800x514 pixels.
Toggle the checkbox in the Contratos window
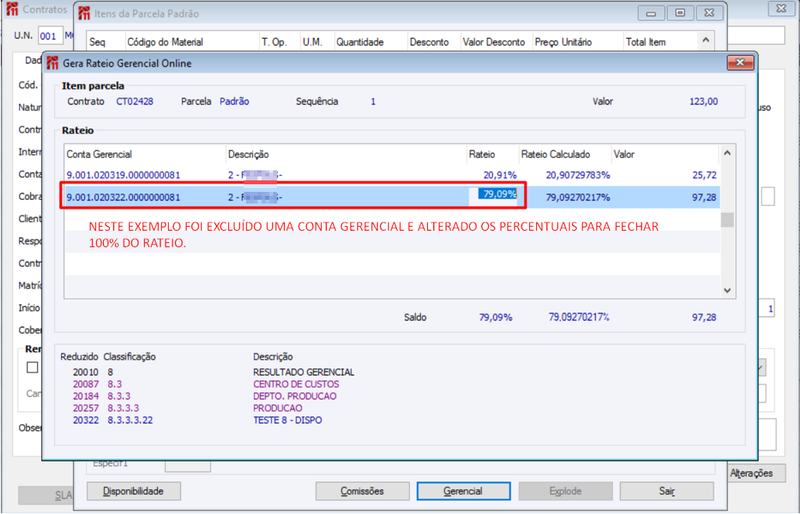pos(32,367)
